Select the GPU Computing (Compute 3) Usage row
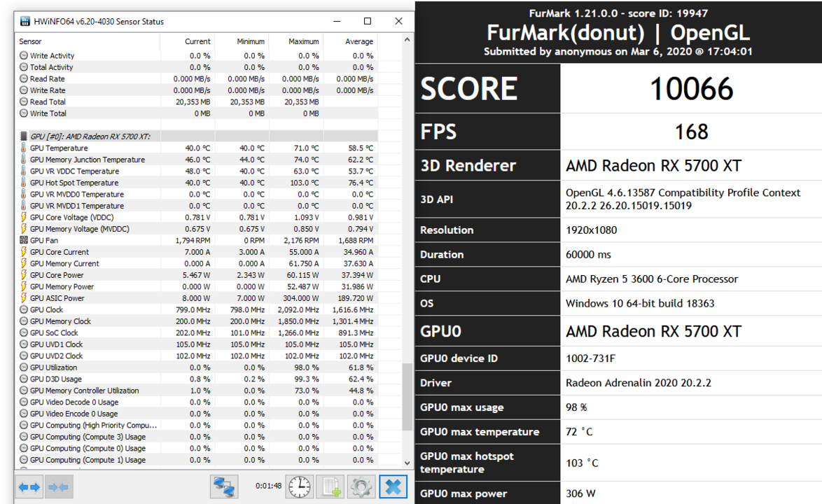822x504 pixels. 197,436
